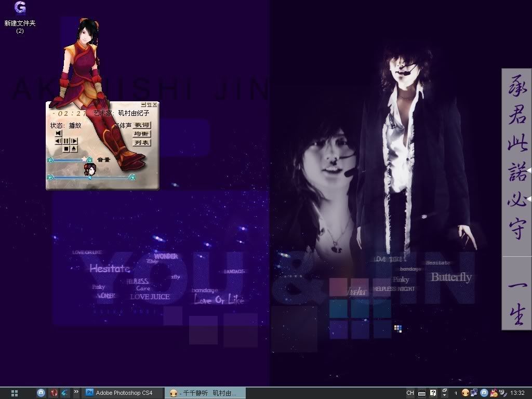
Task: Skip to the previous track
Action: [x=59, y=133]
